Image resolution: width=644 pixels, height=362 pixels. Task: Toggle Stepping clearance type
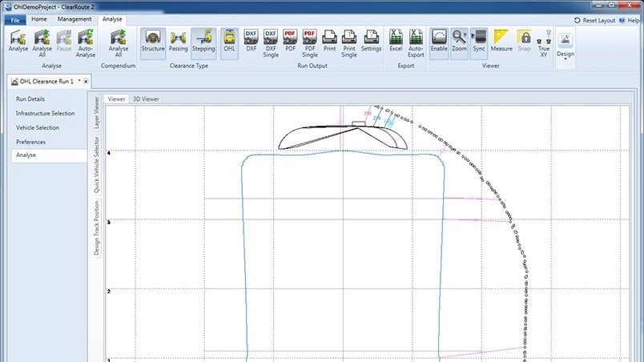(x=203, y=43)
